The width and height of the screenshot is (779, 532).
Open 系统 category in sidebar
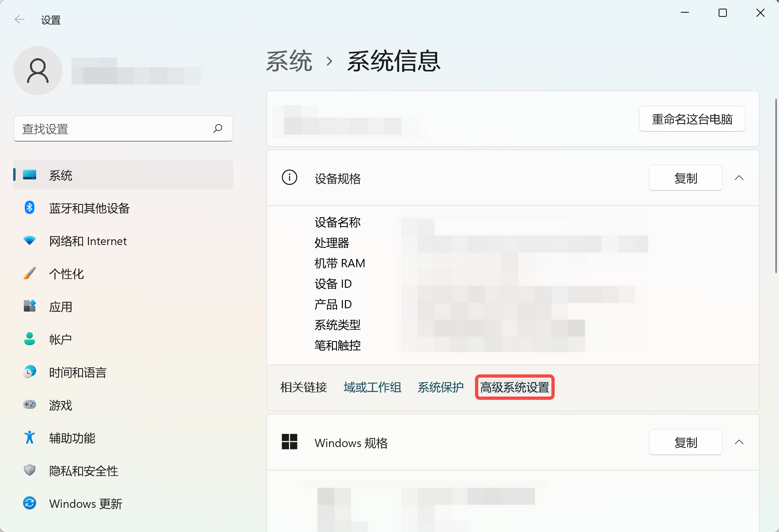pyautogui.click(x=123, y=175)
